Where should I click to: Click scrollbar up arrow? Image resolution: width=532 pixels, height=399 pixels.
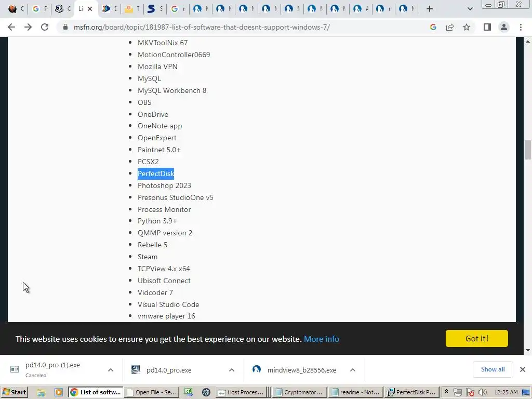[528, 42]
